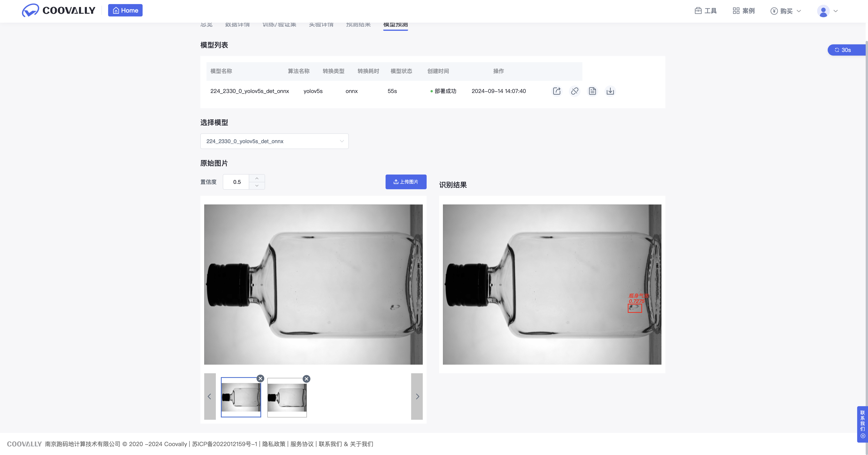Click the Home button

[x=125, y=10]
